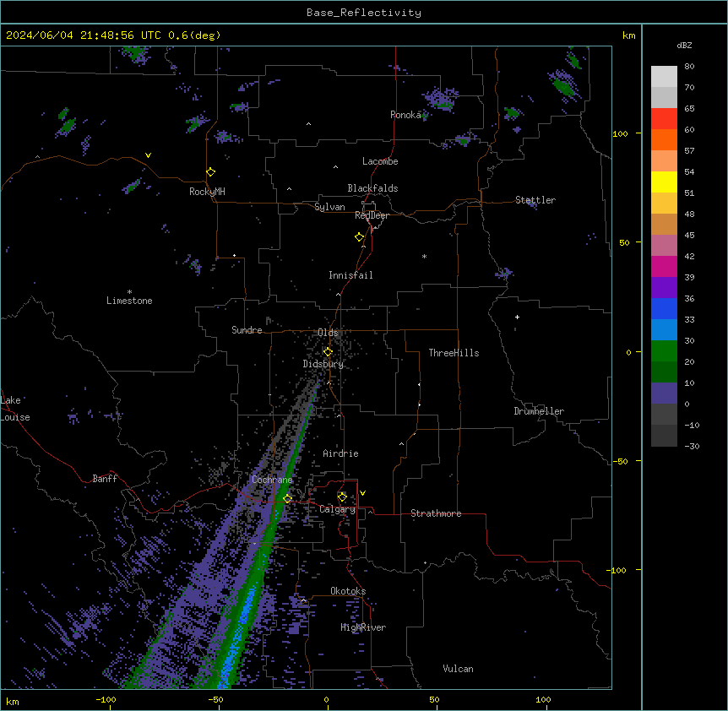Viewport: 728px width, 711px height.
Task: Click the Banff city label
Action: click(105, 479)
